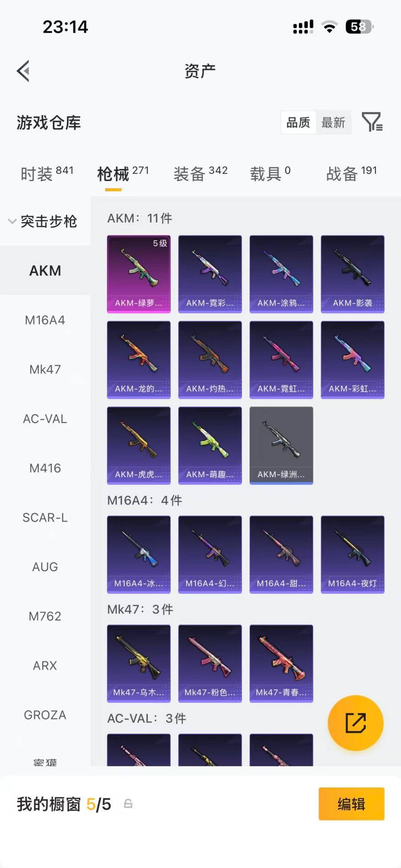Select SCAR-L in the sidebar list
Screen dimensions: 401x868
point(45,517)
